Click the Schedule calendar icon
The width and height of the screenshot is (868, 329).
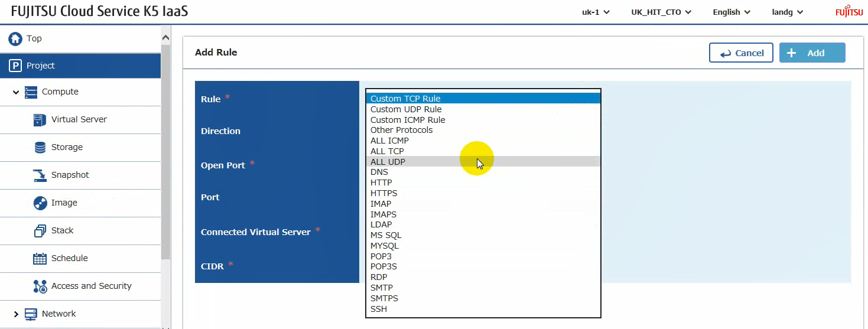click(40, 258)
